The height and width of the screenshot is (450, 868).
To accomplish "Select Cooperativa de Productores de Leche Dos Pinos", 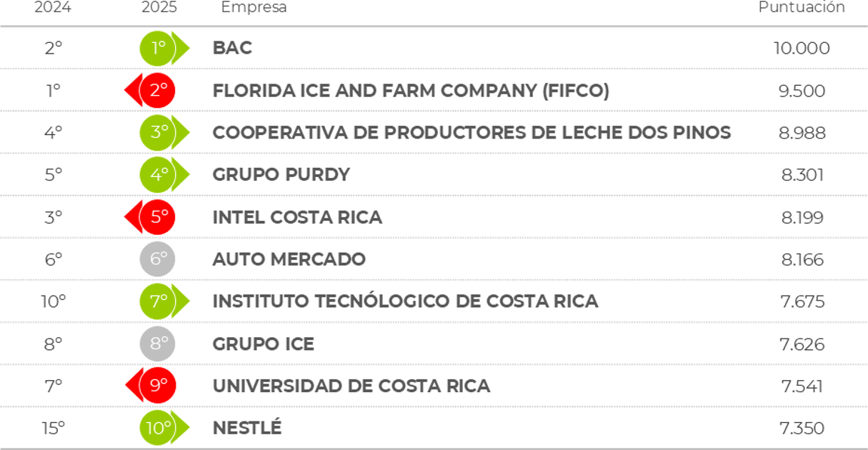I will (x=472, y=133).
